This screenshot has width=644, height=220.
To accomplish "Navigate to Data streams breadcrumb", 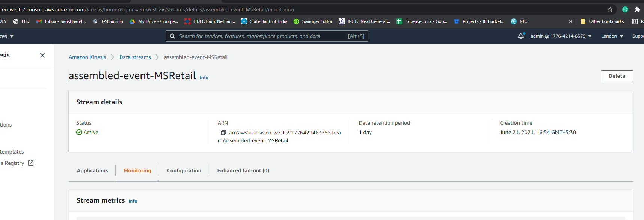I will pyautogui.click(x=135, y=57).
